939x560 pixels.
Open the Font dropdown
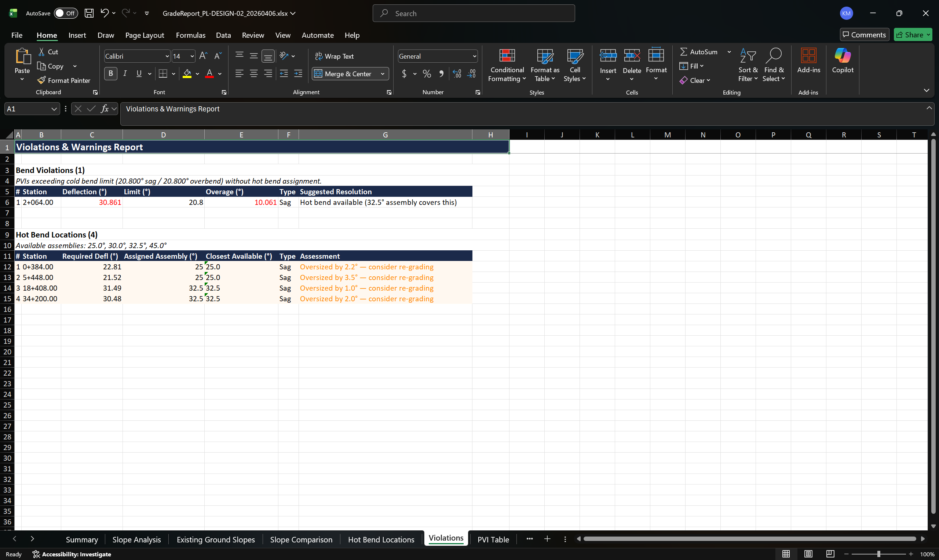point(167,56)
